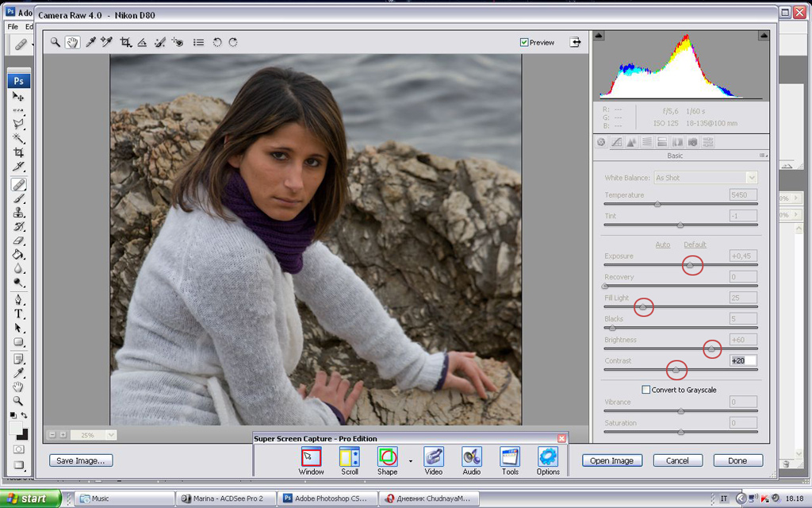Image resolution: width=812 pixels, height=508 pixels.
Task: Switch to the Lens Corrections tab
Action: [x=677, y=142]
